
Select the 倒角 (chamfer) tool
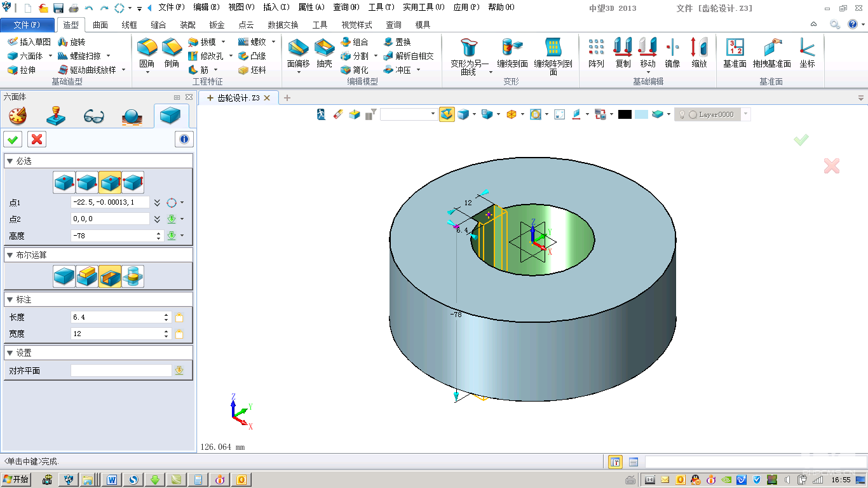[171, 50]
